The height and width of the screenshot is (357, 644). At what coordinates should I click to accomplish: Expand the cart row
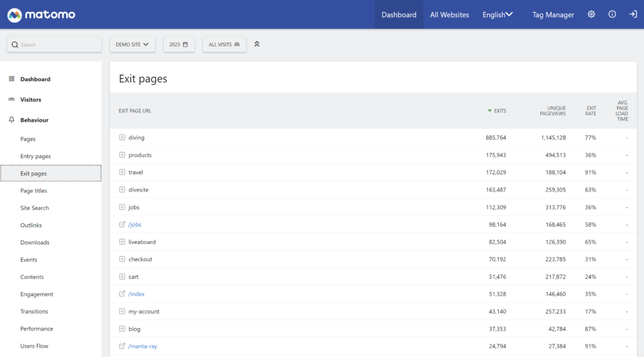(122, 277)
